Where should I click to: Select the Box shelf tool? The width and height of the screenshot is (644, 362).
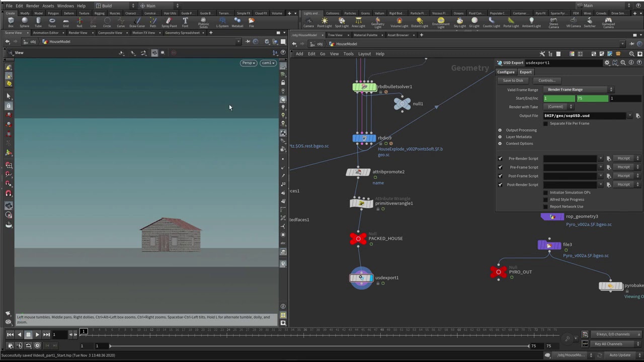11,23
